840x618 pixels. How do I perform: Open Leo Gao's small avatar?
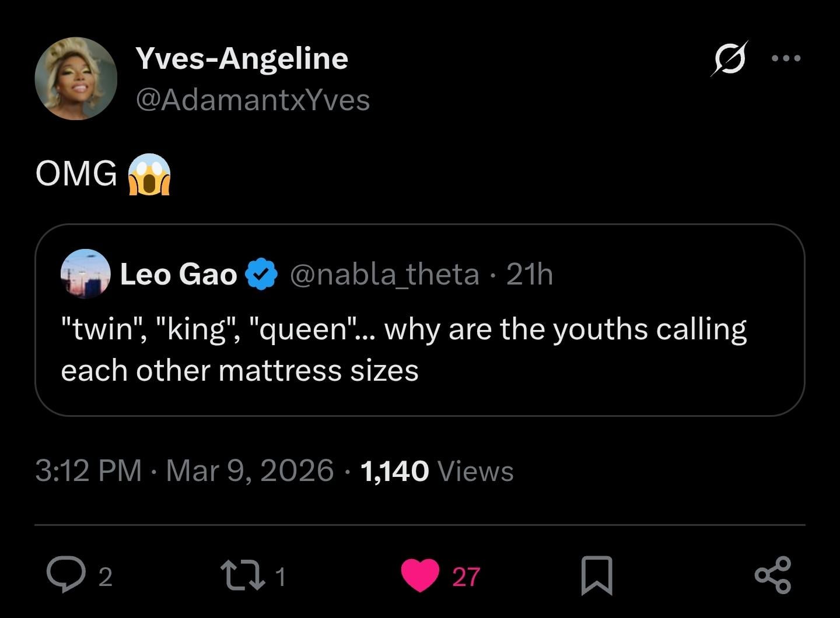86,274
